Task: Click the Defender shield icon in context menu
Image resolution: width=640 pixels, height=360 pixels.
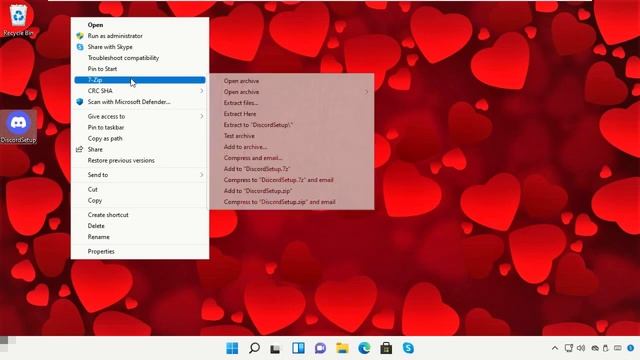Action: coord(80,102)
